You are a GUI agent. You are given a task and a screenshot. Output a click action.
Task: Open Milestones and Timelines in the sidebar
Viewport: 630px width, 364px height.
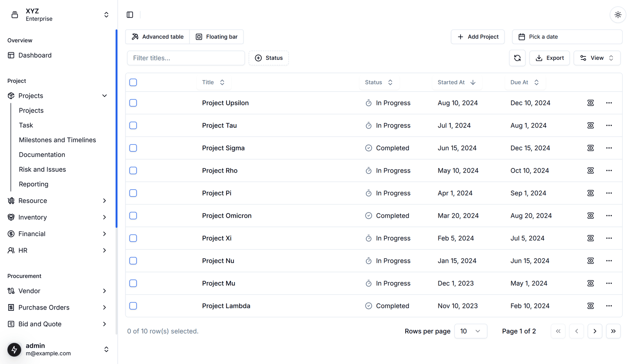[57, 140]
